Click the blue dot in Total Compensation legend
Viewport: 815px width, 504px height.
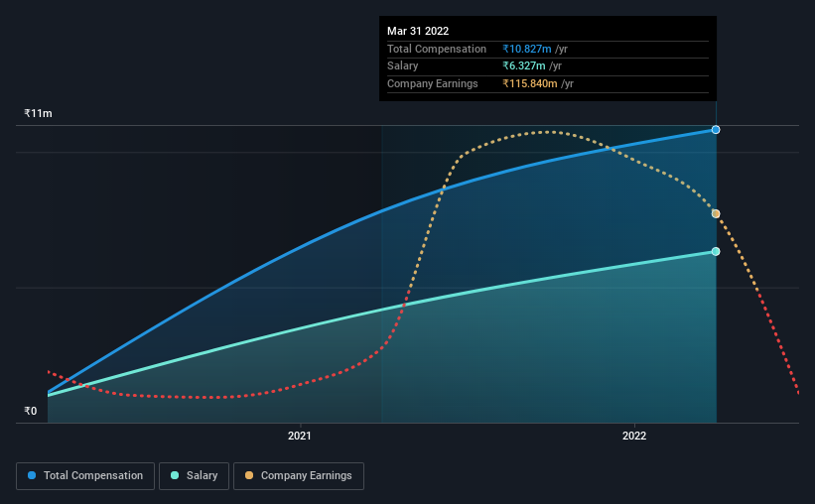[32, 475]
